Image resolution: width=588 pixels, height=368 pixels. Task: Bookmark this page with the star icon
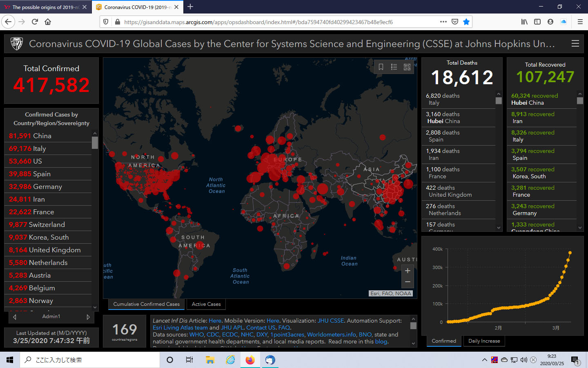pyautogui.click(x=466, y=22)
